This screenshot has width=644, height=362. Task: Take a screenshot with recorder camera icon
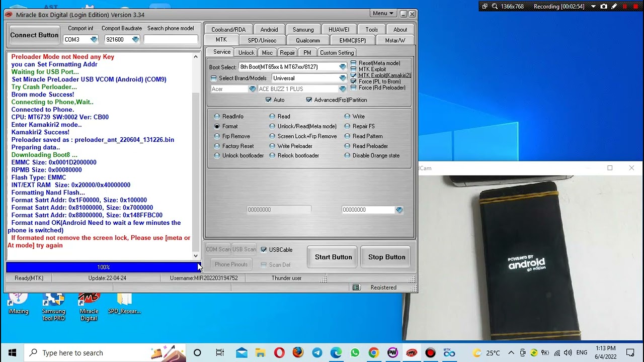[x=604, y=7]
